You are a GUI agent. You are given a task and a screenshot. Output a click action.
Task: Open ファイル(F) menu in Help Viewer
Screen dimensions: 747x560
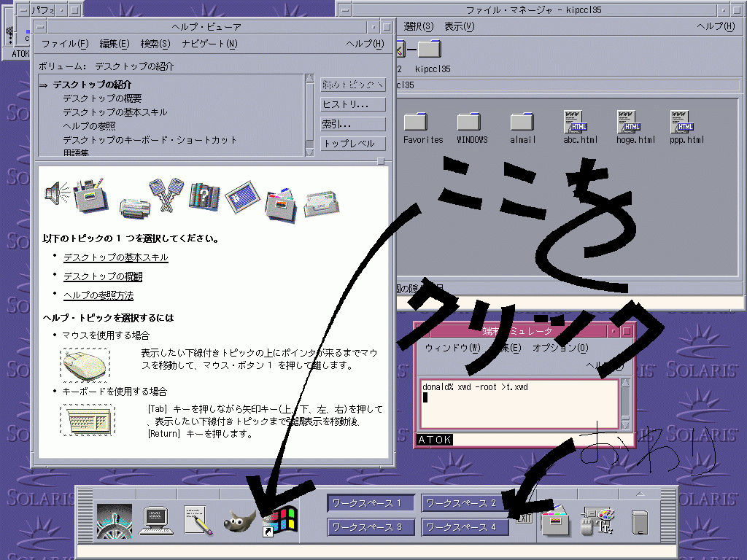coord(65,44)
